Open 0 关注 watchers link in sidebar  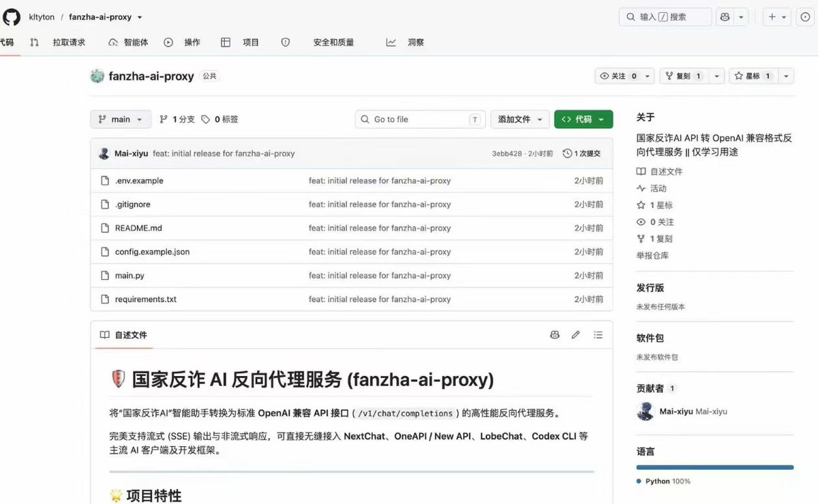tap(655, 222)
